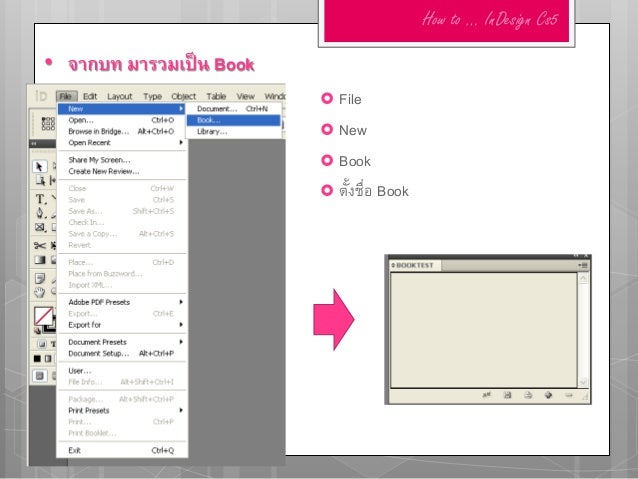The height and width of the screenshot is (479, 638).
Task: Choose Library... in the New submenu
Action: [234, 131]
